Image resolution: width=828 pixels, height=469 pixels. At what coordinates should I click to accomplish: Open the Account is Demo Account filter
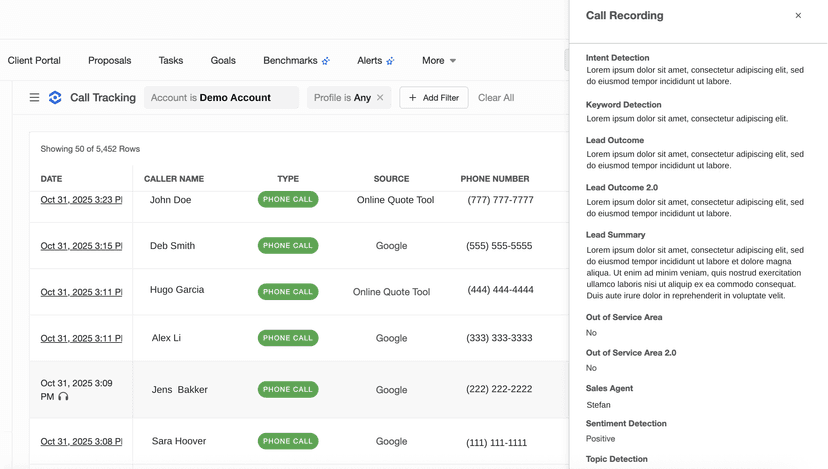tap(221, 98)
